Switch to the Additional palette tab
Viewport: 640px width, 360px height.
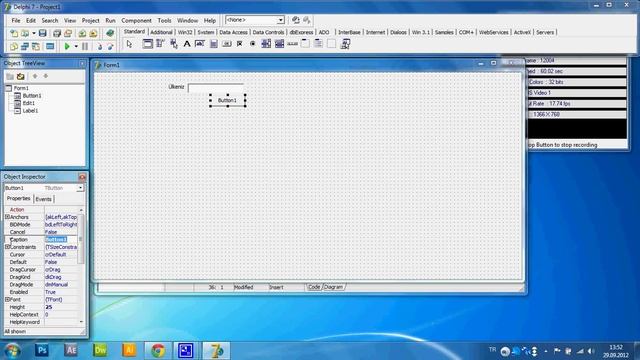(161, 32)
